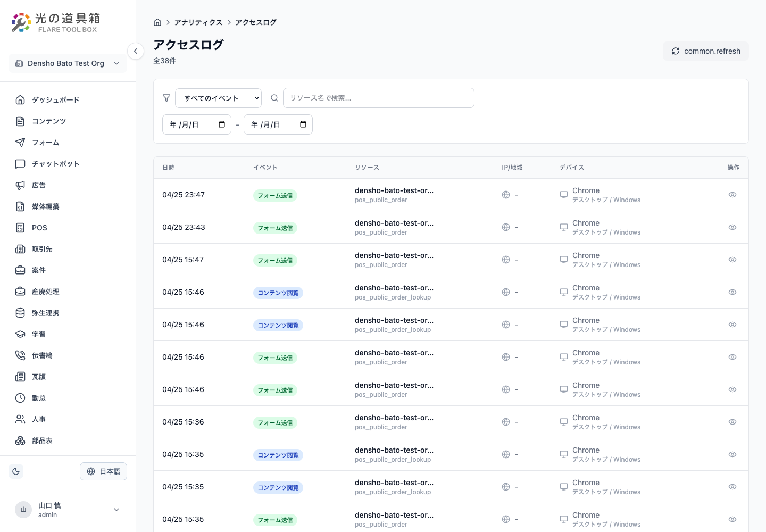This screenshot has height=532, width=766.
Task: Open the 広告 section
Action: tap(68, 185)
